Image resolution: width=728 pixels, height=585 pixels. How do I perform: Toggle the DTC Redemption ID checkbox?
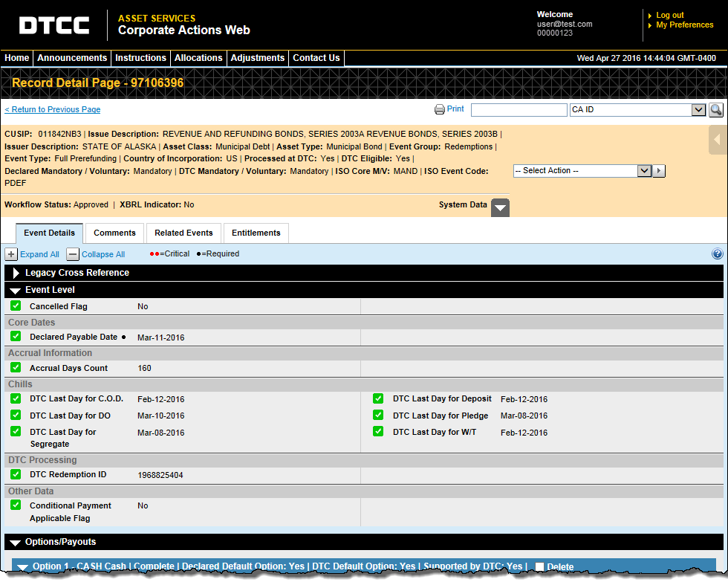pos(16,474)
